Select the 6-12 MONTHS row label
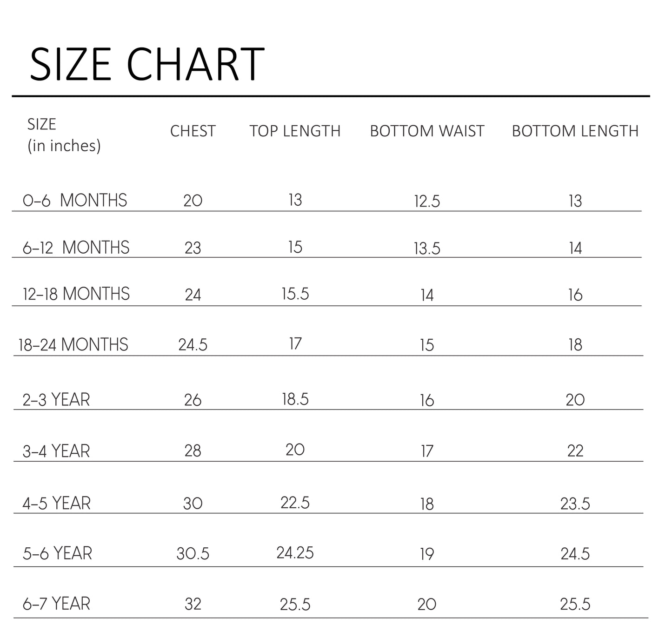 point(76,248)
